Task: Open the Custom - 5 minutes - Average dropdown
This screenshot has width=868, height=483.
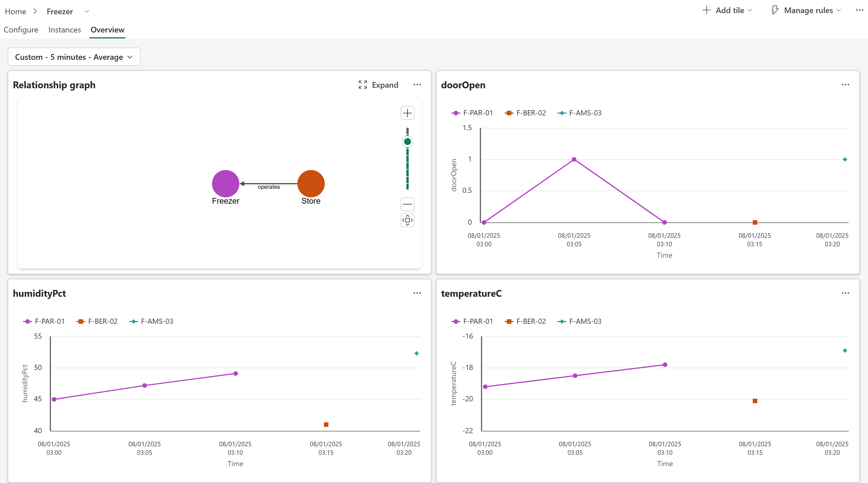Action: point(74,57)
